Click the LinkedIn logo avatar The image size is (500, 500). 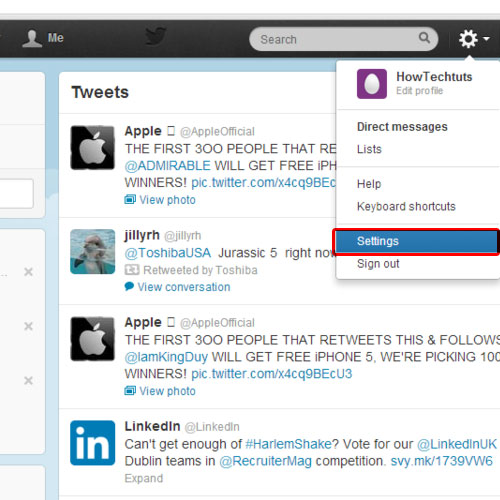click(93, 443)
